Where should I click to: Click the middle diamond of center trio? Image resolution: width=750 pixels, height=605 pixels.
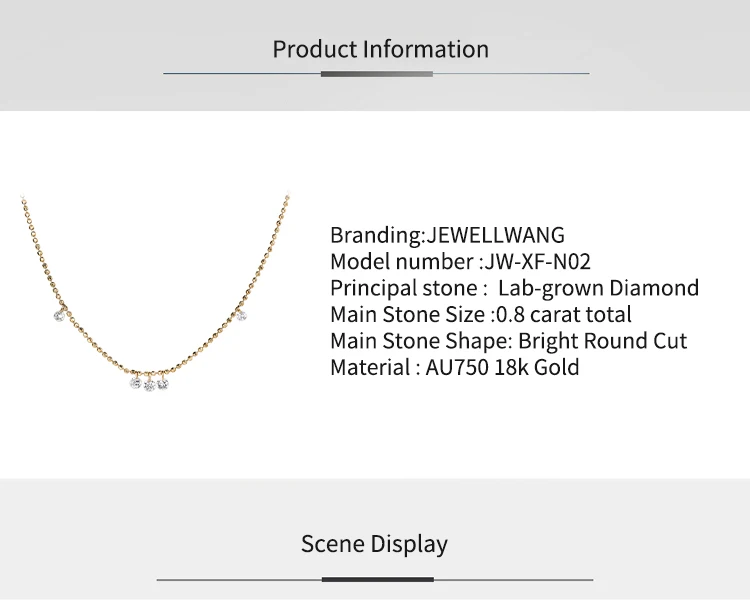coord(150,385)
